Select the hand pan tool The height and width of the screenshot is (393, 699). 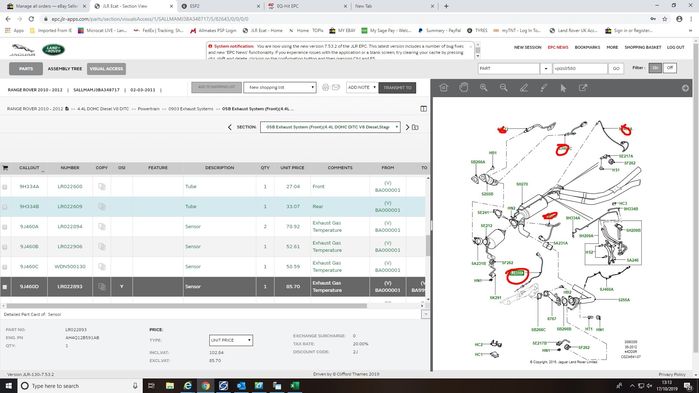(464, 88)
